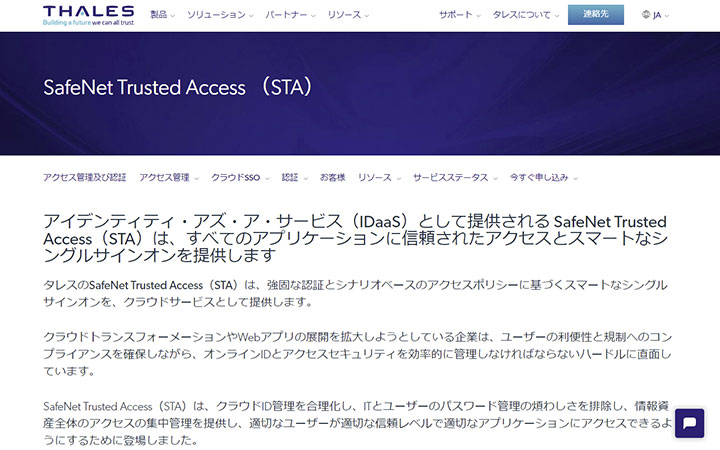Click the SafeNet Trusted Access (STA) banner title
This screenshot has height=450, width=720.
(178, 87)
